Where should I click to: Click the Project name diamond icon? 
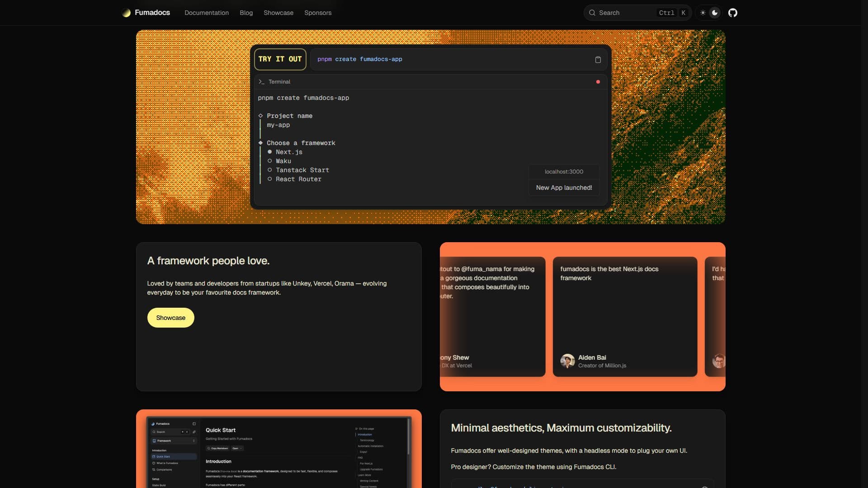(x=260, y=116)
